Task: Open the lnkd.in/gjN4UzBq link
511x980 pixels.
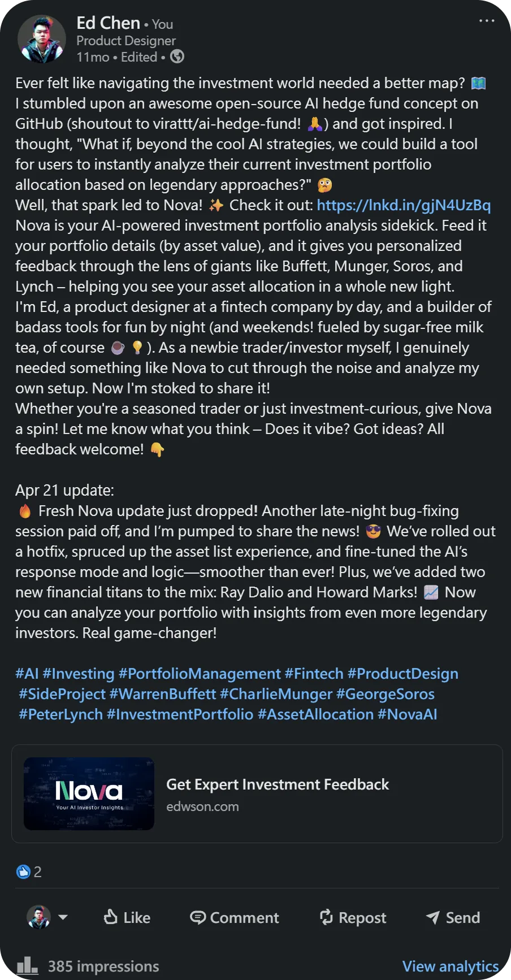Action: [x=404, y=205]
